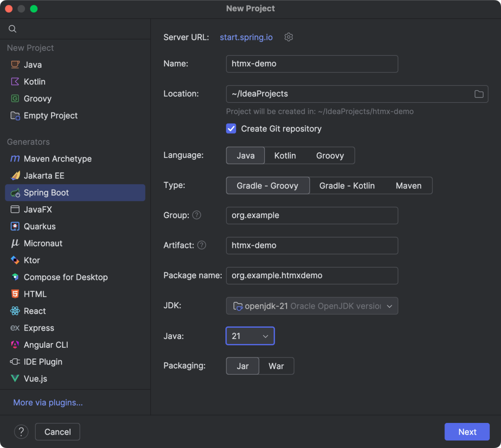This screenshot has height=448, width=501.
Task: Click the Group help question icon
Action: (x=197, y=215)
